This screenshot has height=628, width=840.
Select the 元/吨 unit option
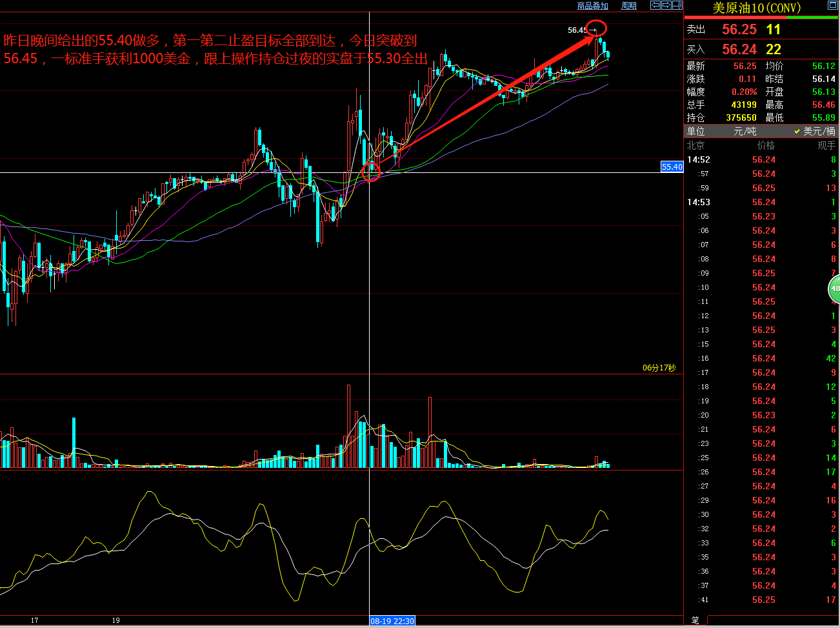[x=745, y=131]
